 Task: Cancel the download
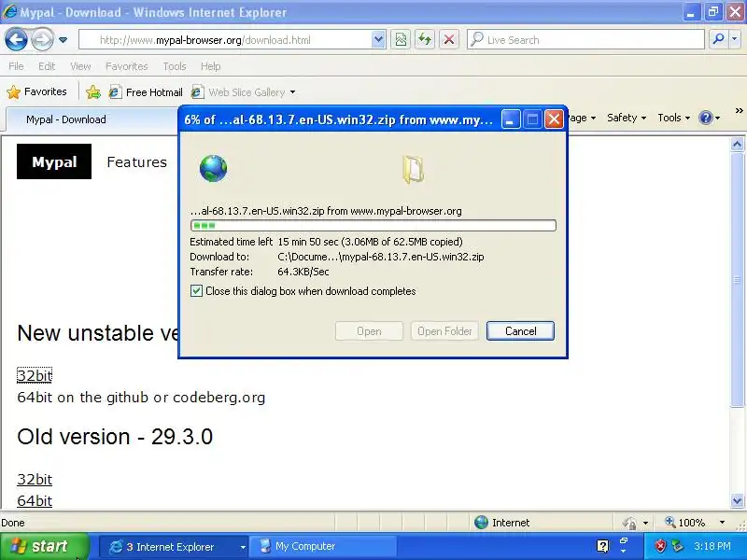coord(520,331)
